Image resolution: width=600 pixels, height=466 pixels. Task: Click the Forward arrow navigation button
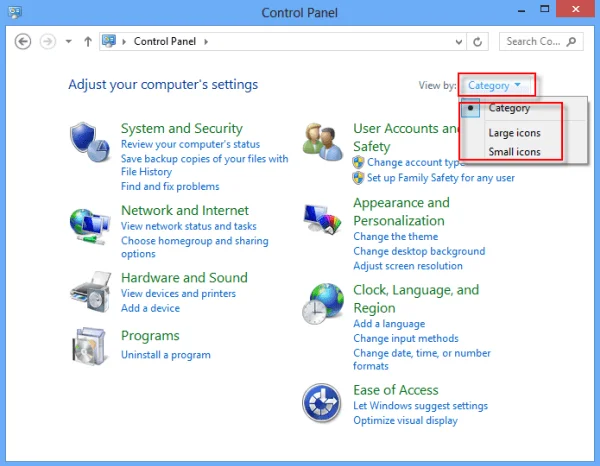(48, 41)
